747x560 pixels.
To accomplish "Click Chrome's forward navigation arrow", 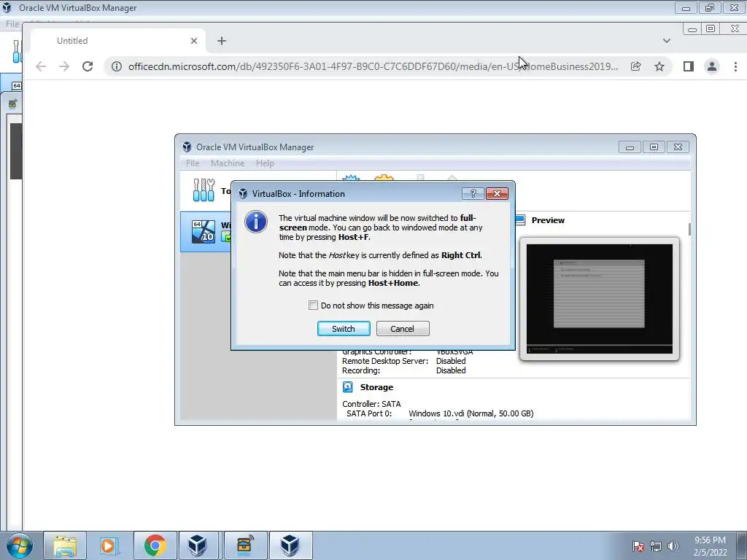I will [x=64, y=66].
